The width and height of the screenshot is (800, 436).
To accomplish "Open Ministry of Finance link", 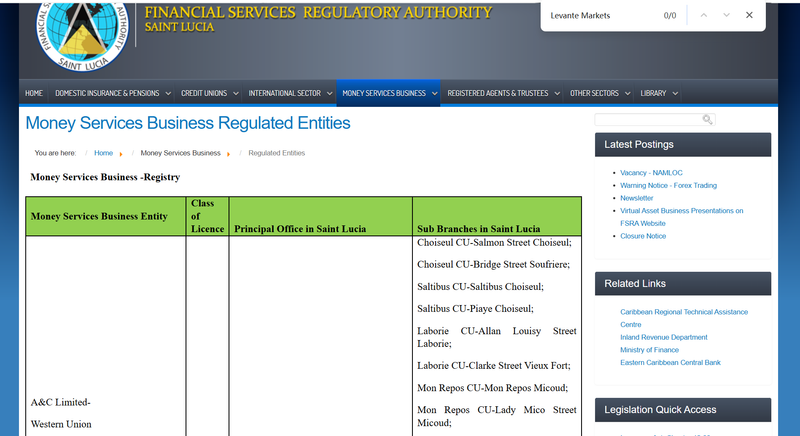I will tap(649, 350).
